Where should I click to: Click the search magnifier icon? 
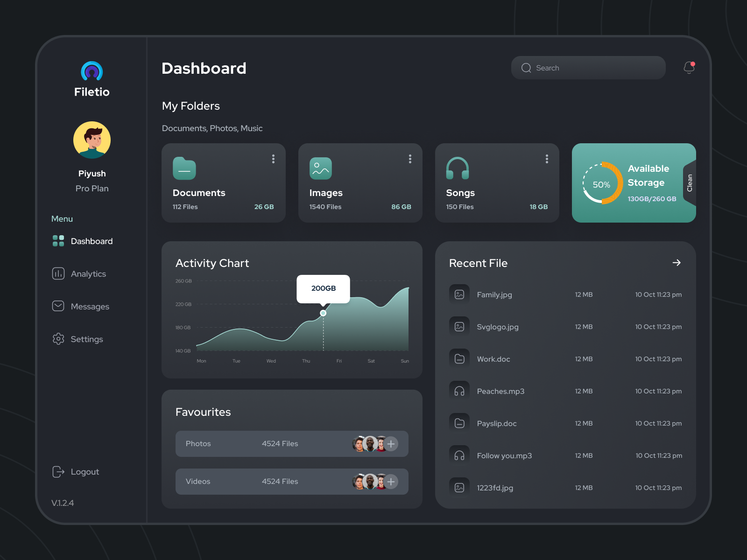[x=526, y=68]
